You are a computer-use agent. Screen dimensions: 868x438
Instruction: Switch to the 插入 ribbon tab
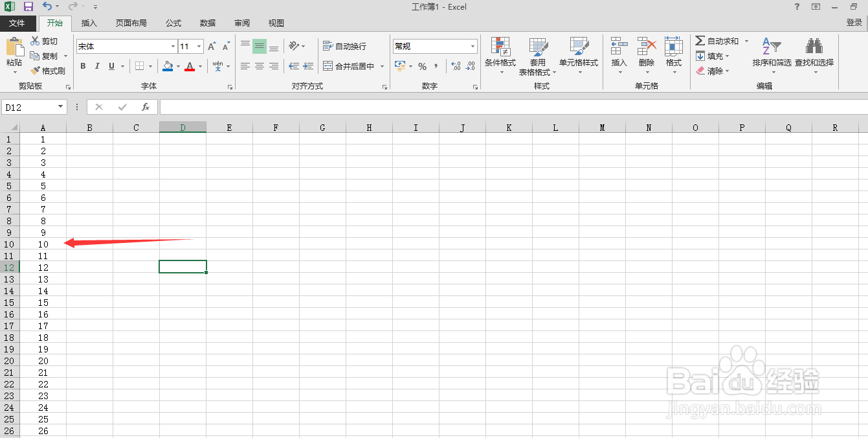[x=89, y=23]
